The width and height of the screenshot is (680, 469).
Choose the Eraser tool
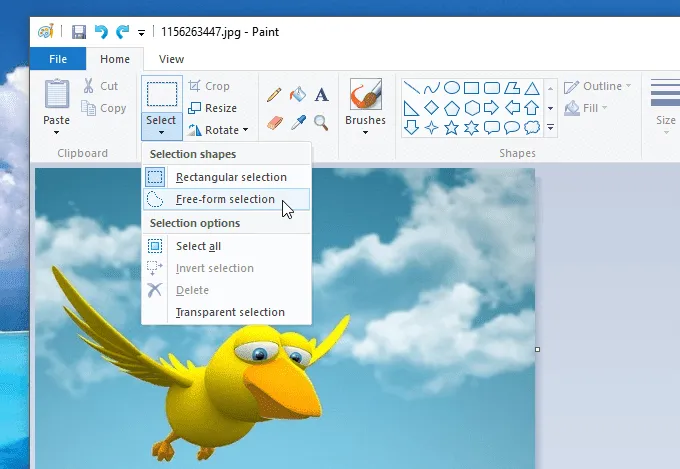click(275, 122)
